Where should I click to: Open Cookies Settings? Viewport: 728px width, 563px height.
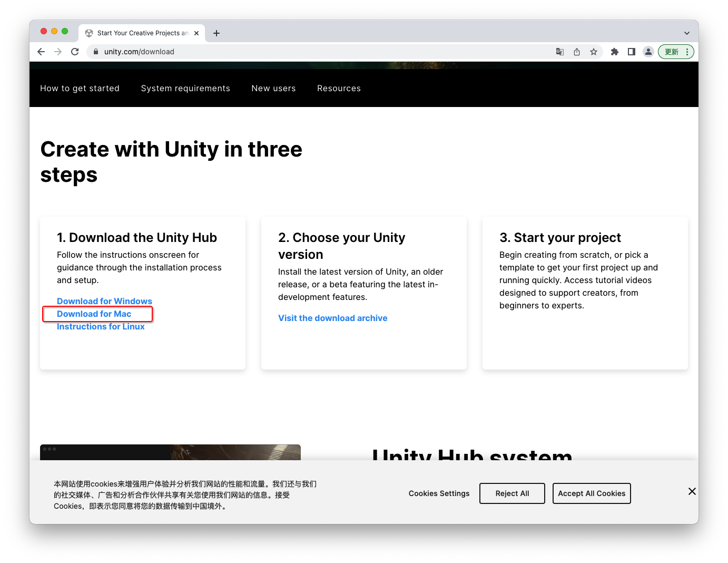[439, 493]
